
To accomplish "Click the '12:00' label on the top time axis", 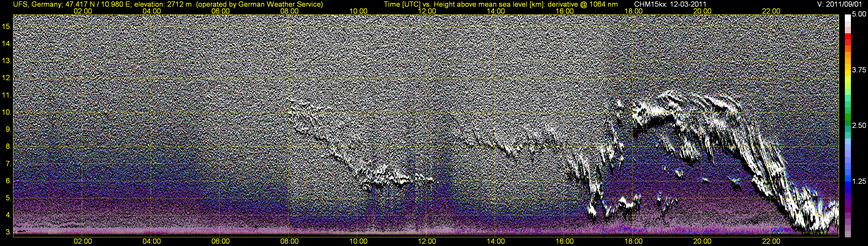I will point(427,11).
